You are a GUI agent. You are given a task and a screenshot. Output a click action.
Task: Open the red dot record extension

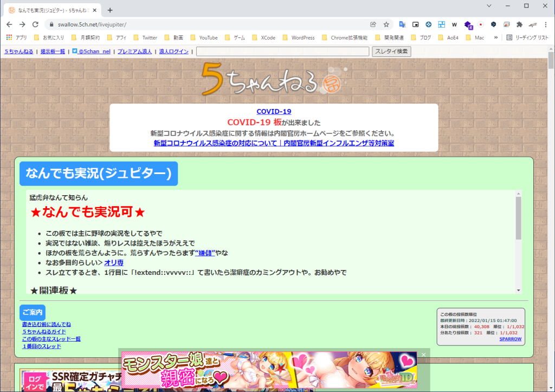tap(481, 24)
